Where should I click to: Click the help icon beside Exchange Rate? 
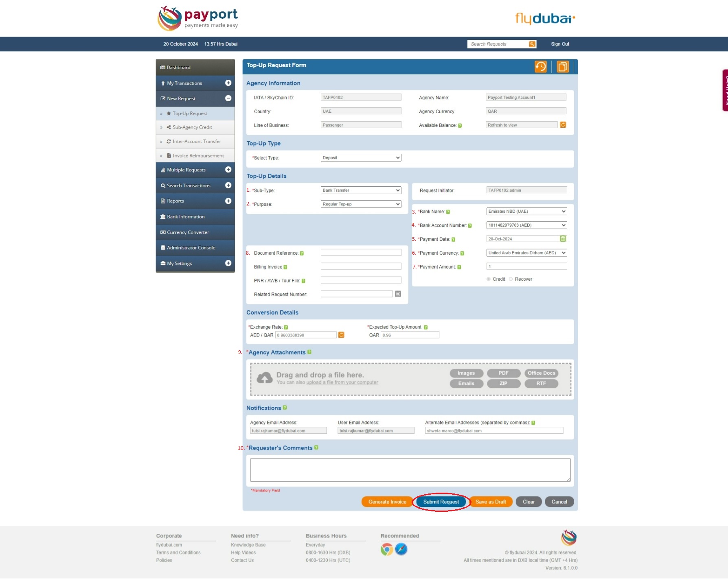tap(286, 327)
